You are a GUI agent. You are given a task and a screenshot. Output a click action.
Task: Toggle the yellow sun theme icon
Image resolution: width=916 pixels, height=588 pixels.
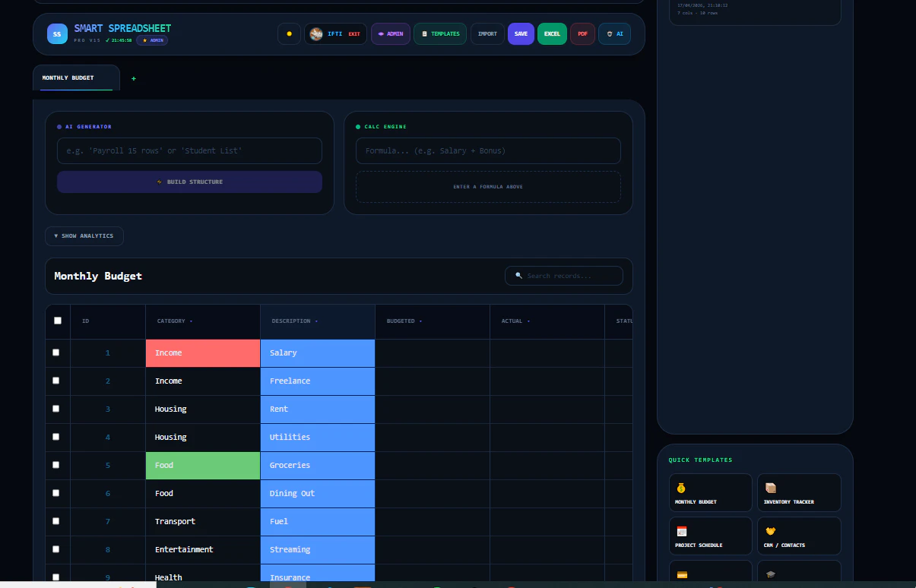pos(289,34)
